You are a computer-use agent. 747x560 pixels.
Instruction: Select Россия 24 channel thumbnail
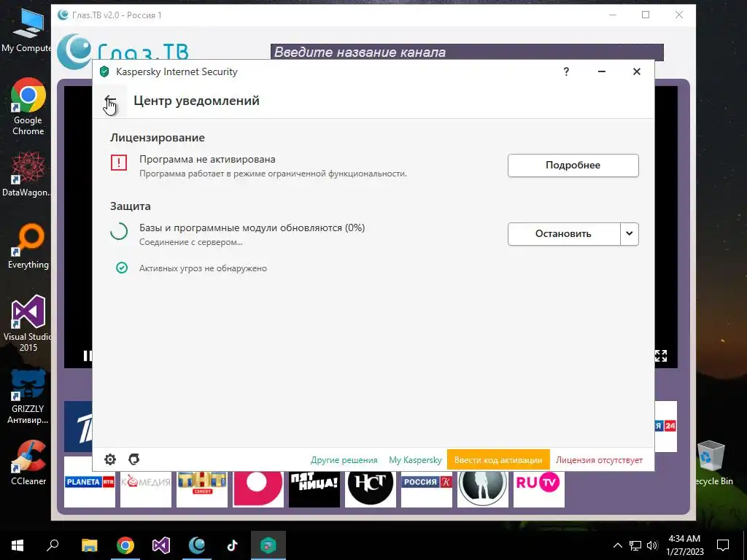click(666, 426)
